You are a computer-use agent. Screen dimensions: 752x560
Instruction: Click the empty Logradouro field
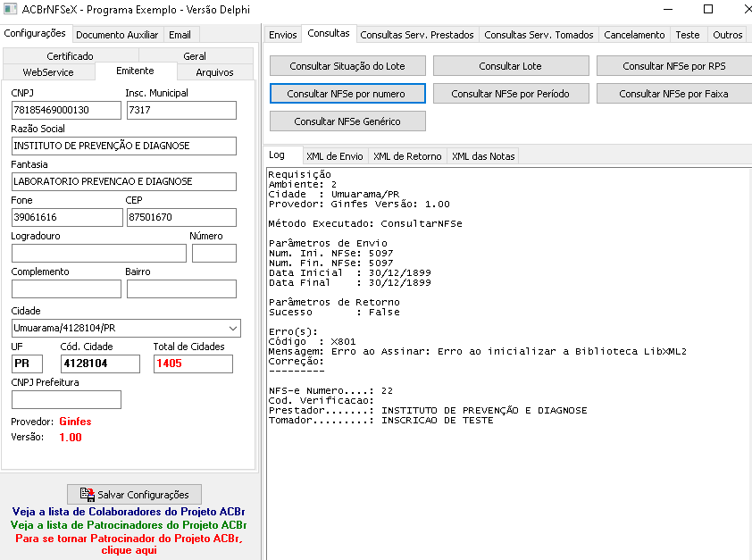pyautogui.click(x=99, y=253)
